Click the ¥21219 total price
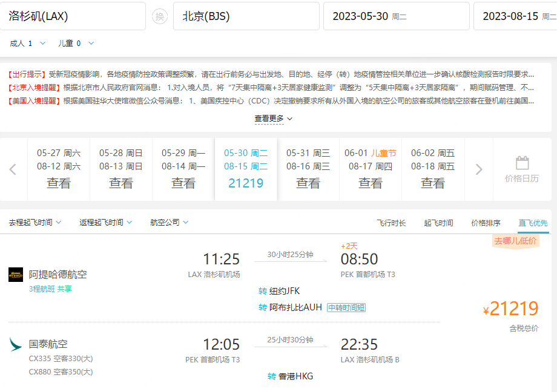The height and width of the screenshot is (392, 557). coord(511,308)
